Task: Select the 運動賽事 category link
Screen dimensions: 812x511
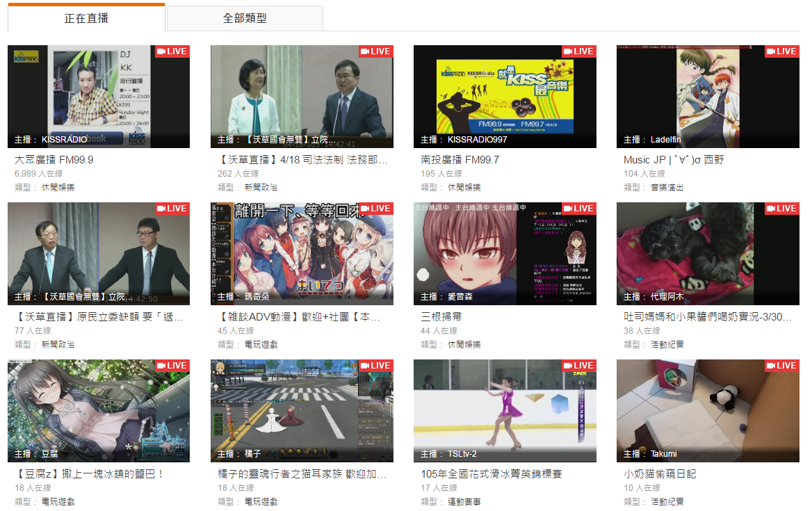Action: tap(464, 502)
